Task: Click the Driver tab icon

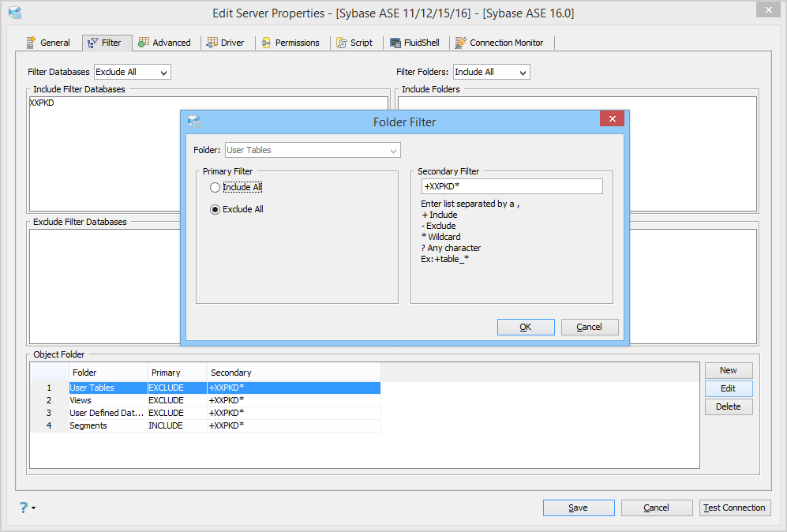Action: click(x=212, y=43)
